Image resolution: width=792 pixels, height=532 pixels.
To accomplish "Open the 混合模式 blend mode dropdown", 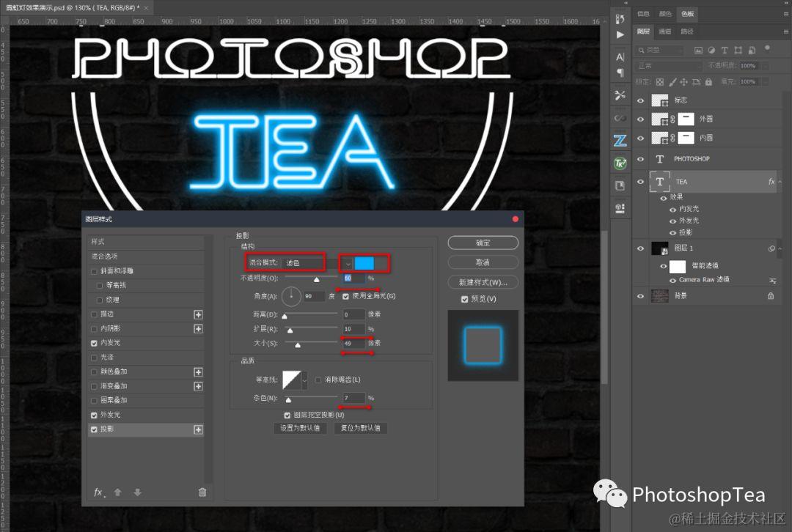I will point(303,262).
